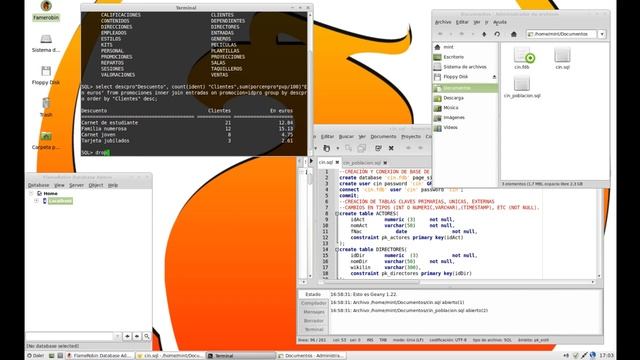Open the Archivo menu in file manager
640x360 pixels.
coord(443,22)
